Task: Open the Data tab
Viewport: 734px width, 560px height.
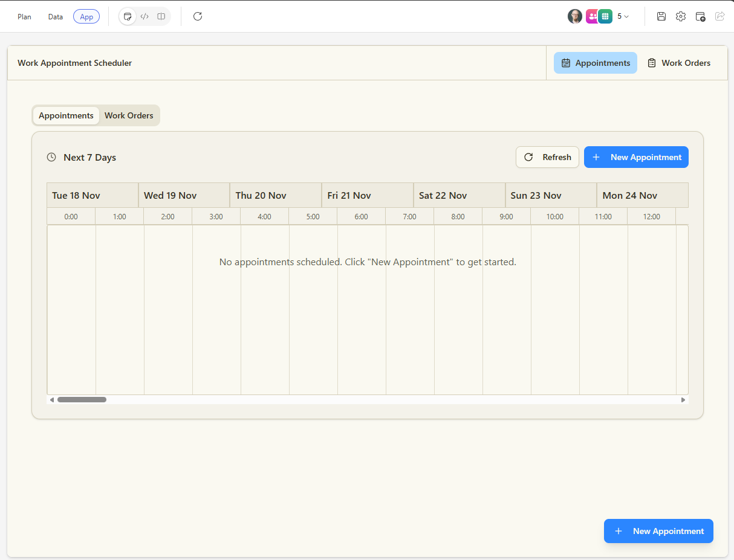Action: click(56, 17)
